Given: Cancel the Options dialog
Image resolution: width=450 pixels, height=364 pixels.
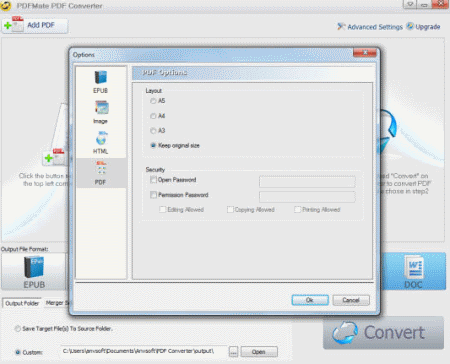Looking at the screenshot, I should tap(351, 300).
